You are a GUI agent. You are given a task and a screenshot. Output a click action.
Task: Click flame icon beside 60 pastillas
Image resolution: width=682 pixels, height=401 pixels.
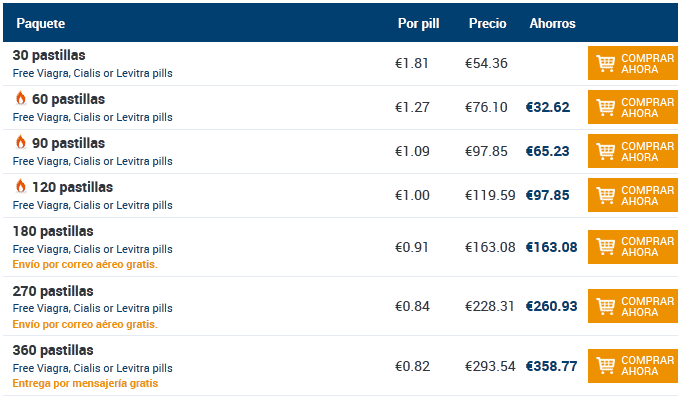[x=20, y=99]
